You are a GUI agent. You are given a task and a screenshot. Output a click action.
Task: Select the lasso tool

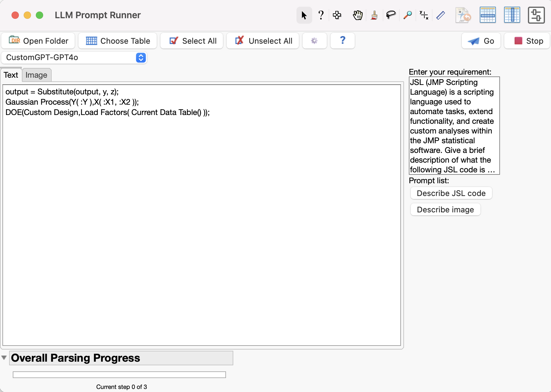point(391,15)
